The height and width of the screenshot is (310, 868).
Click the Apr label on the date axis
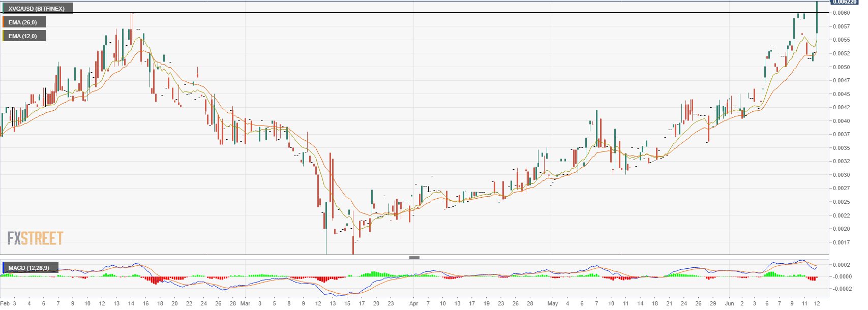coord(413,303)
